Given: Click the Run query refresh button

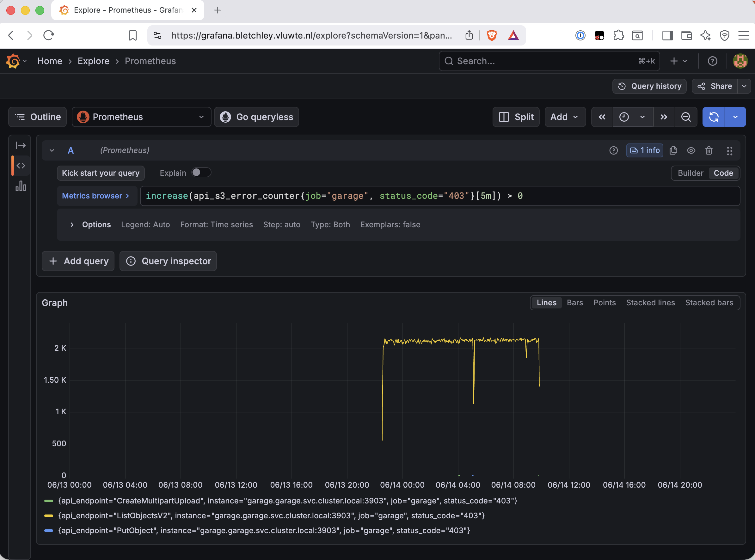Looking at the screenshot, I should [714, 117].
